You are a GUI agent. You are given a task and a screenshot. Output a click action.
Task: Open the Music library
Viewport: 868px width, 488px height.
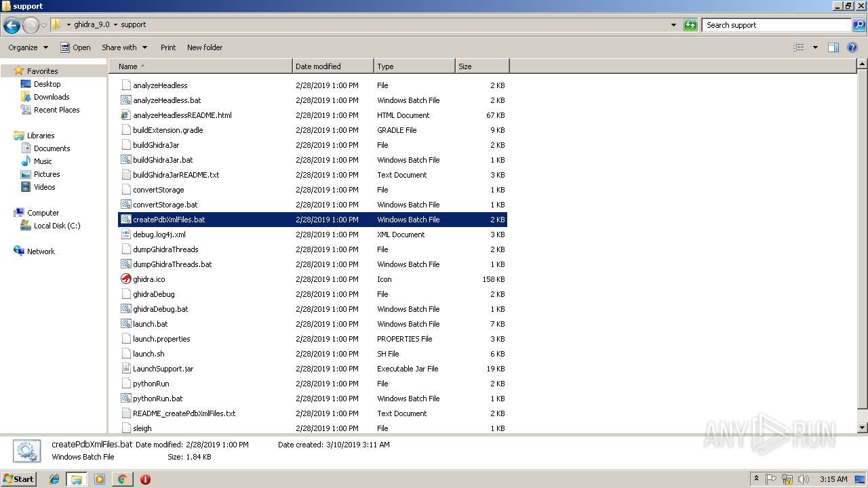click(43, 161)
